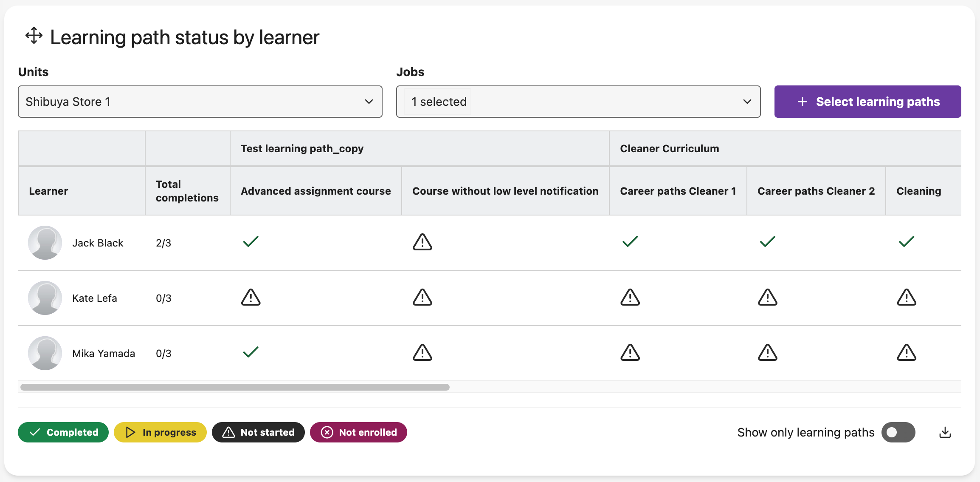This screenshot has height=482, width=980.
Task: Click Jack Black's Career paths Cleaner 2 checkmark
Action: (x=767, y=242)
